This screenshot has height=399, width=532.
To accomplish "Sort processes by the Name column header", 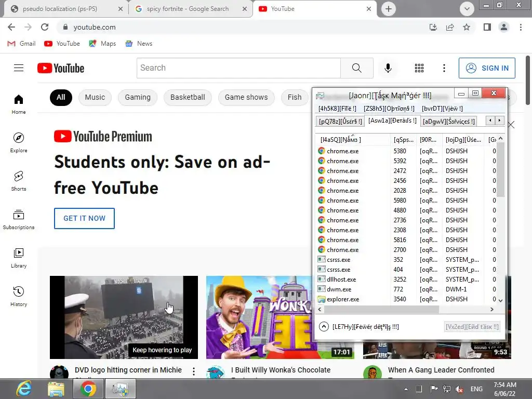I will (352, 139).
